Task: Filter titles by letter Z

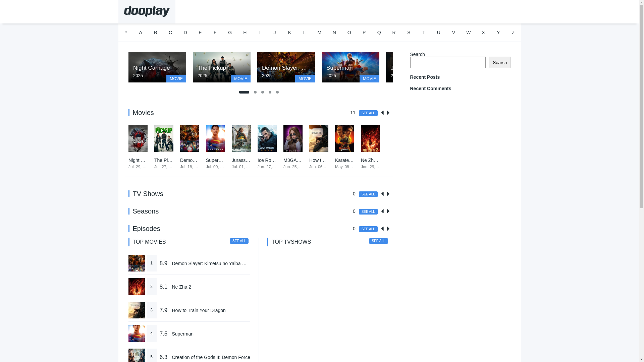Action: coord(513,33)
